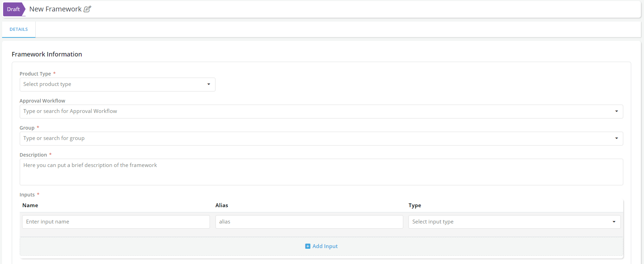Click the Type column header
Image resolution: width=644 pixels, height=264 pixels.
415,205
